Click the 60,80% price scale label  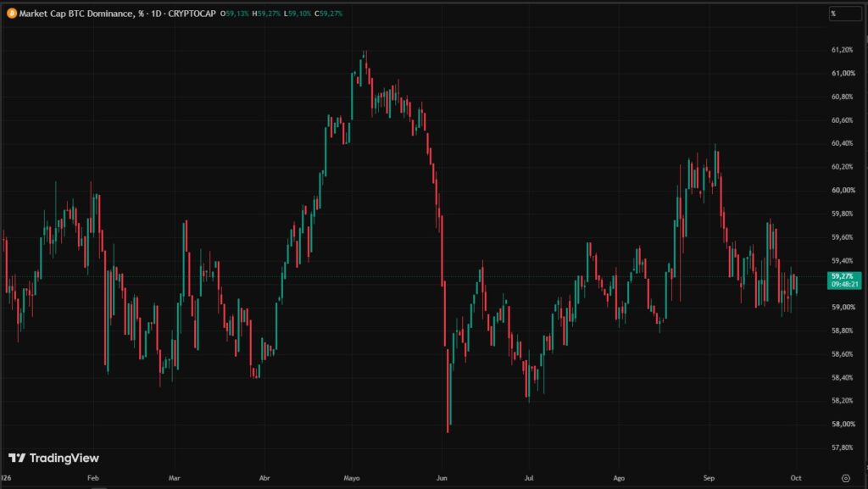pyautogui.click(x=842, y=97)
